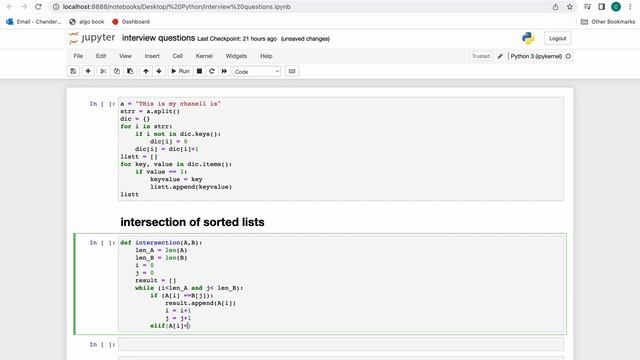The width and height of the screenshot is (640, 360).
Task: Move selected cell down arrow
Action: [x=159, y=71]
